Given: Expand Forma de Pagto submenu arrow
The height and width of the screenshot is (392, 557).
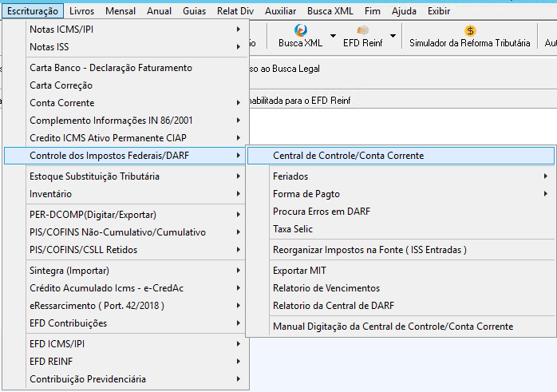Looking at the screenshot, I should 546,193.
